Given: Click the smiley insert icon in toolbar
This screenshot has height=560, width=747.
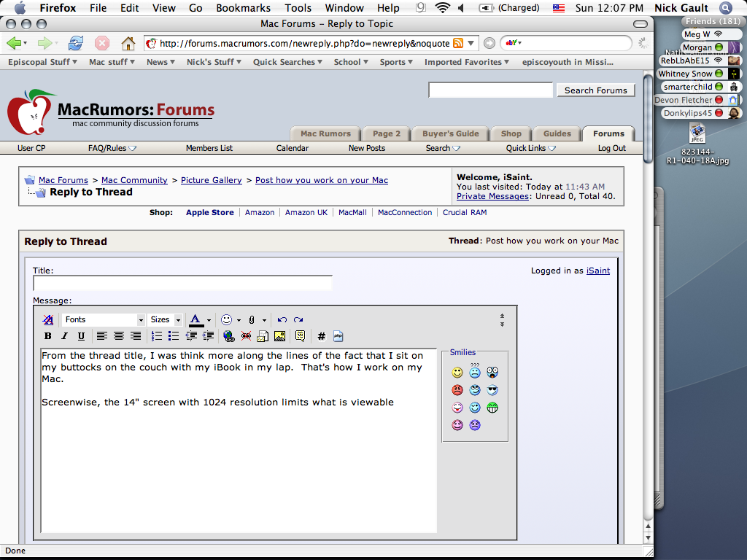Looking at the screenshot, I should [227, 319].
